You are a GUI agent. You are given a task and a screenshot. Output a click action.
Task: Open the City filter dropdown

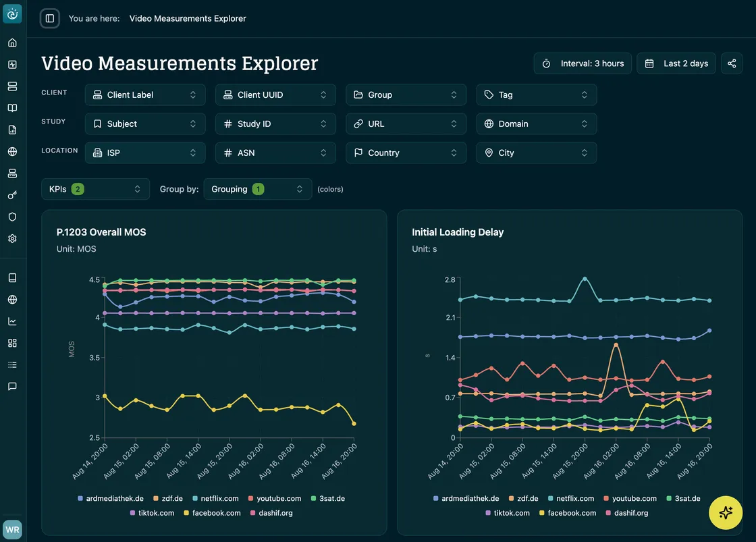pos(537,153)
